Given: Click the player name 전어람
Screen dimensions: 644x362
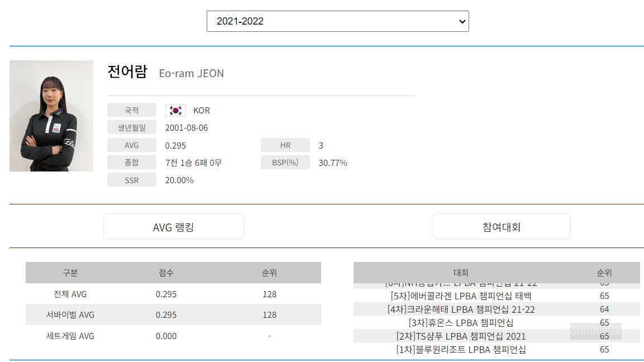Looking at the screenshot, I should click(126, 73).
